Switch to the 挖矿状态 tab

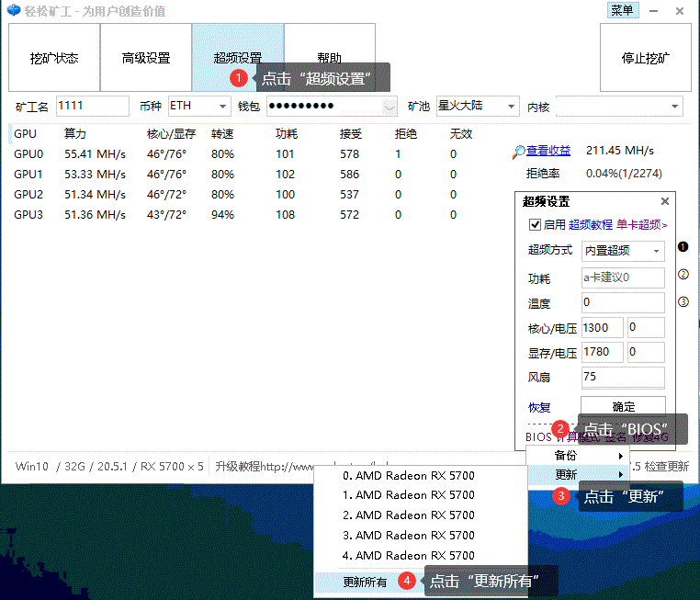point(54,58)
